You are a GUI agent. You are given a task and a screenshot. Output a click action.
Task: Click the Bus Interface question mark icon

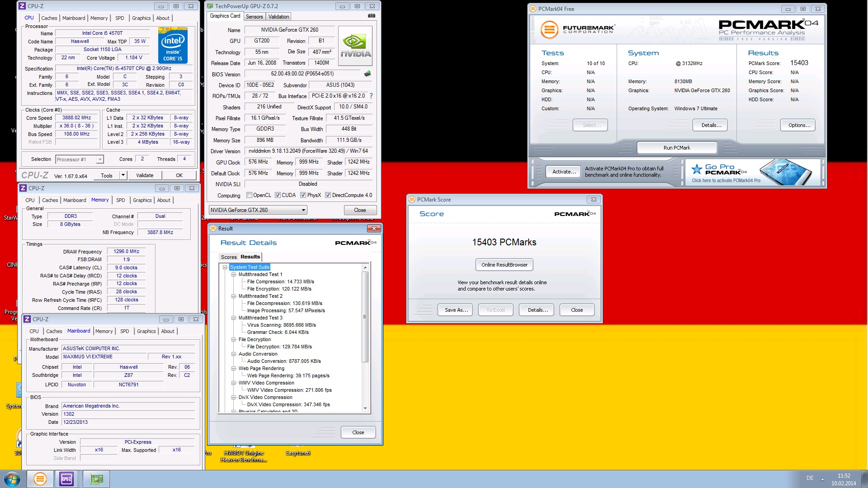[x=371, y=96]
